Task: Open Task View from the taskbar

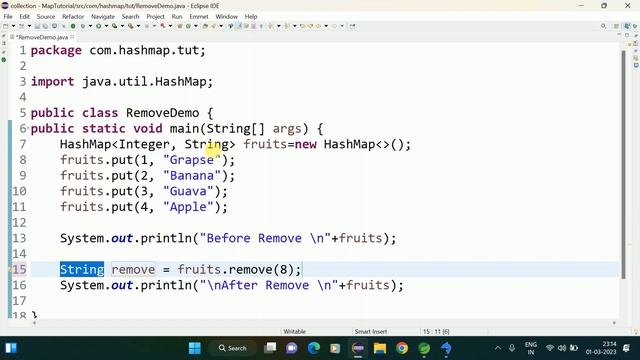Action: 270,348
